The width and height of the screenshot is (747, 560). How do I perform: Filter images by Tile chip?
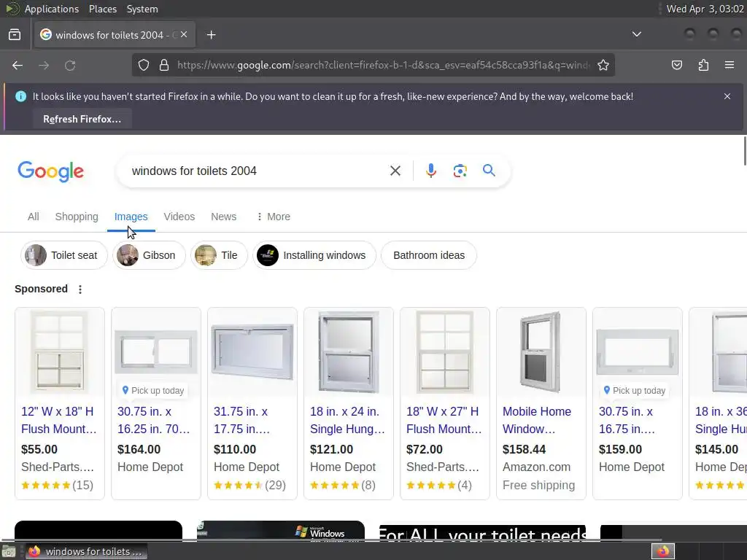tap(219, 255)
